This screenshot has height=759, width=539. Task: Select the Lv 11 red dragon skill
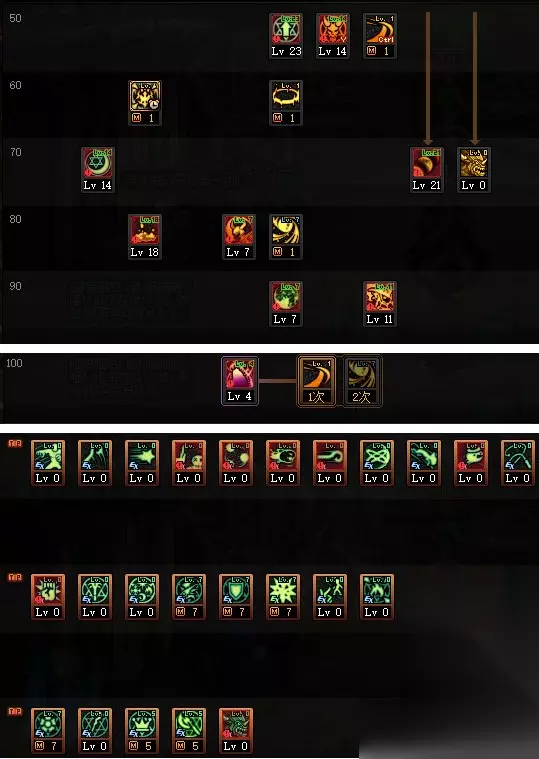[380, 304]
